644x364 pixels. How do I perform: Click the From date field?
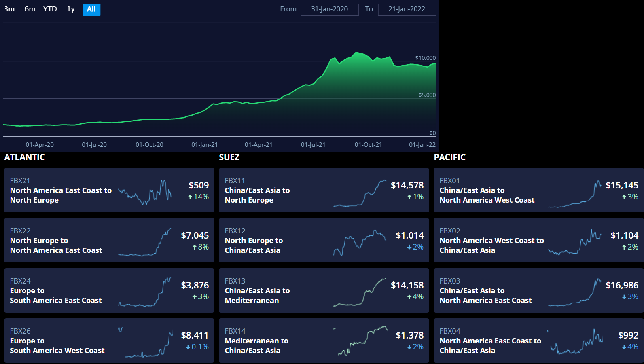pyautogui.click(x=329, y=9)
